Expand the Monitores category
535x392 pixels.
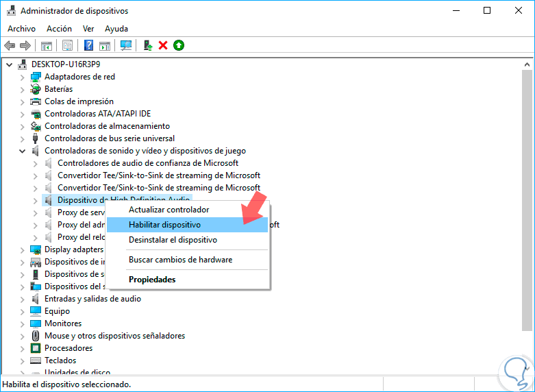(x=22, y=323)
